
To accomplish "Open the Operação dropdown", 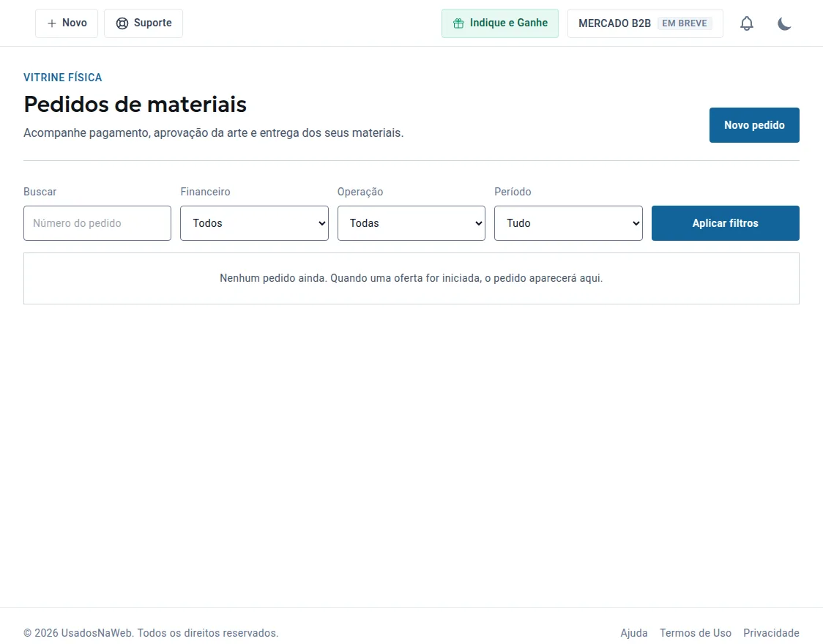I will [411, 223].
